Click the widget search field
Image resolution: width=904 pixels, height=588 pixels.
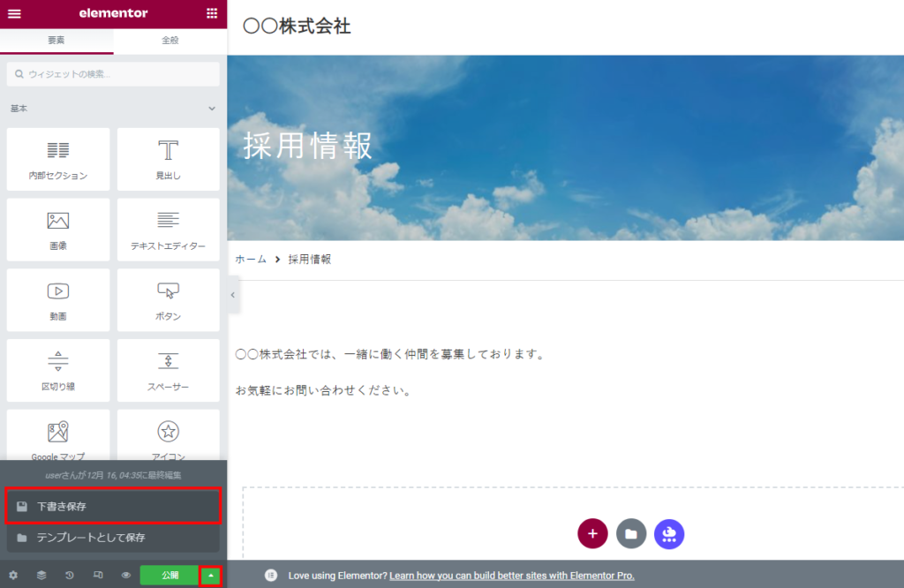113,74
